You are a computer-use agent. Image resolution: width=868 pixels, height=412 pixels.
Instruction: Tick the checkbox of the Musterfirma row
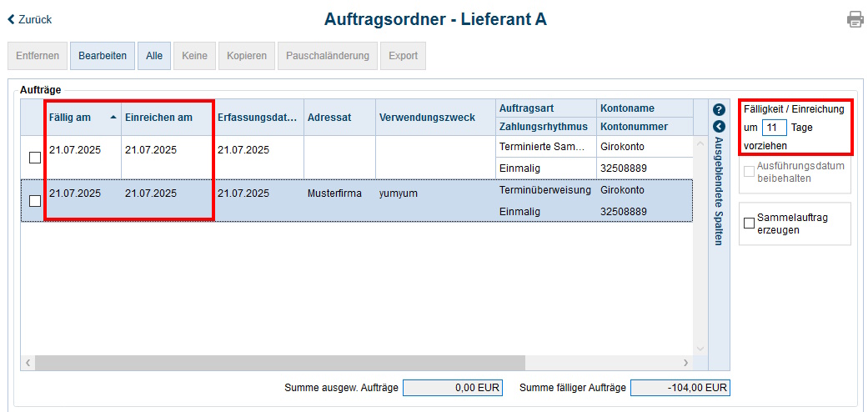35,201
